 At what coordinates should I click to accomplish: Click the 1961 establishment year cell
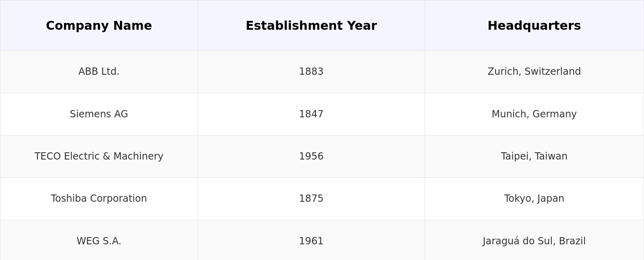(311, 241)
